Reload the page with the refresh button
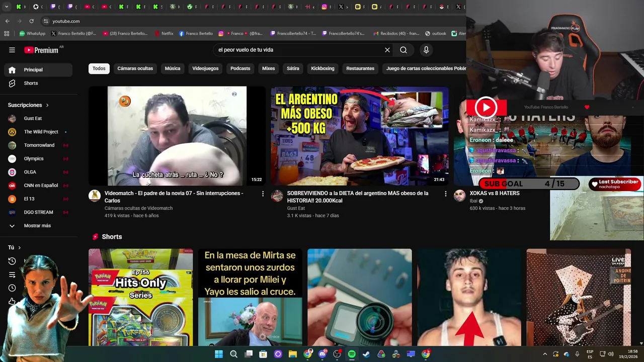Viewport: 644px width, 362px height. 31,21
